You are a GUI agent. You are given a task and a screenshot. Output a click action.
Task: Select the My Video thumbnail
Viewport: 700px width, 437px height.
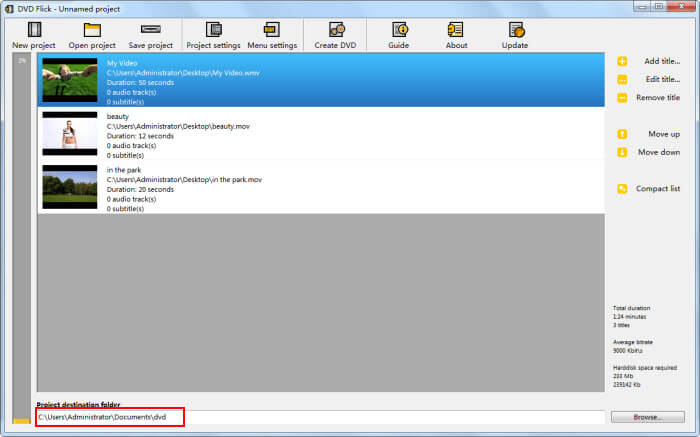pyautogui.click(x=70, y=80)
